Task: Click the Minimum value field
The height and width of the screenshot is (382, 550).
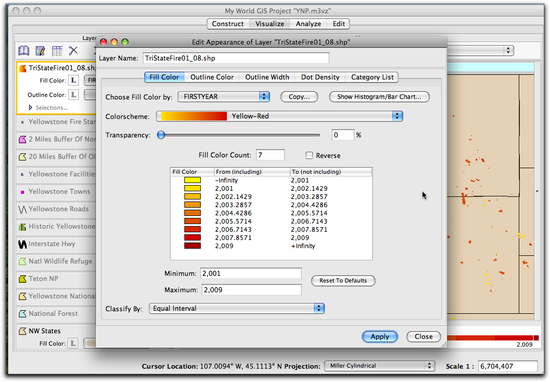Action: pos(251,274)
